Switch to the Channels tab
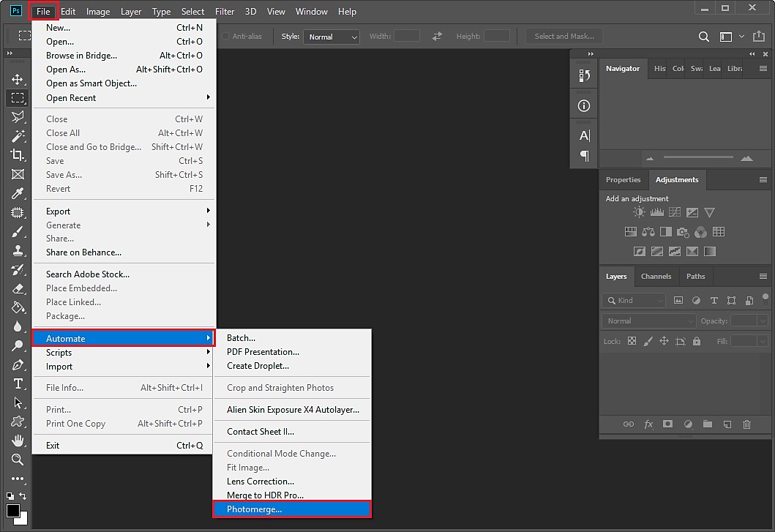The height and width of the screenshot is (532, 775). (656, 277)
